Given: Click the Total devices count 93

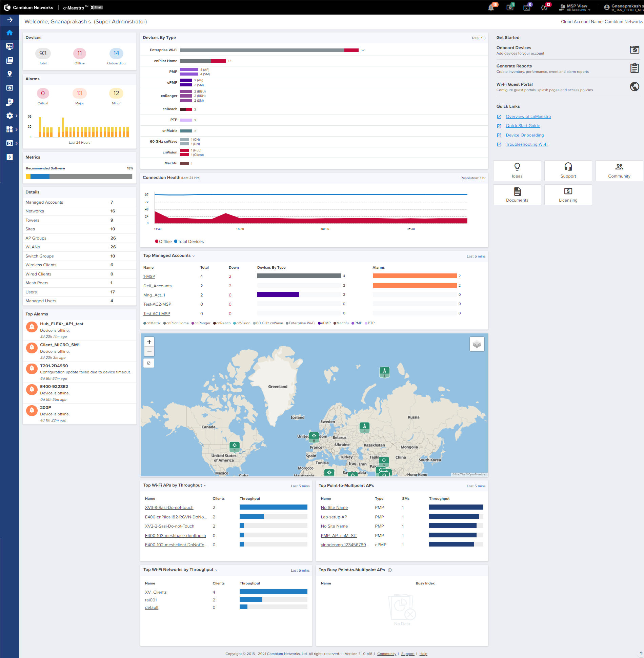Looking at the screenshot, I should click(x=43, y=53).
